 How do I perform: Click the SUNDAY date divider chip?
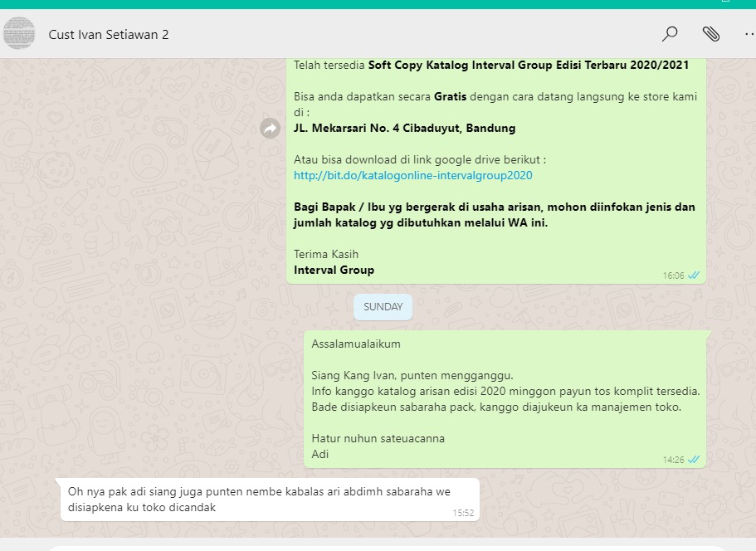[x=383, y=307]
